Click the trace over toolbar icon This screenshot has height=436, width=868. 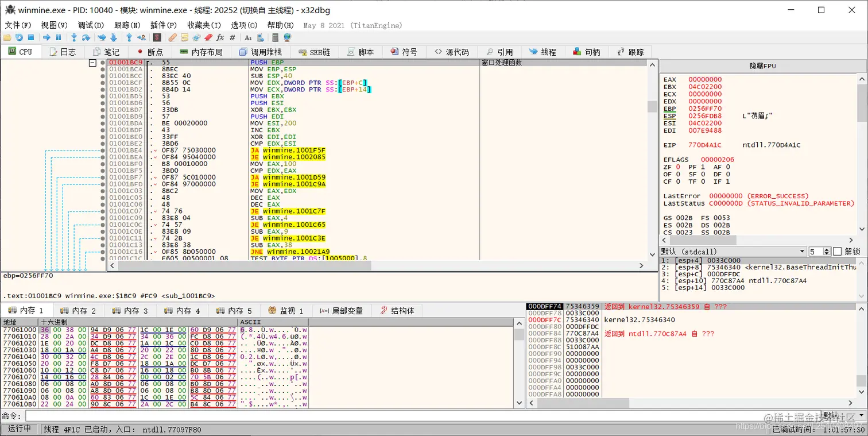(x=113, y=37)
